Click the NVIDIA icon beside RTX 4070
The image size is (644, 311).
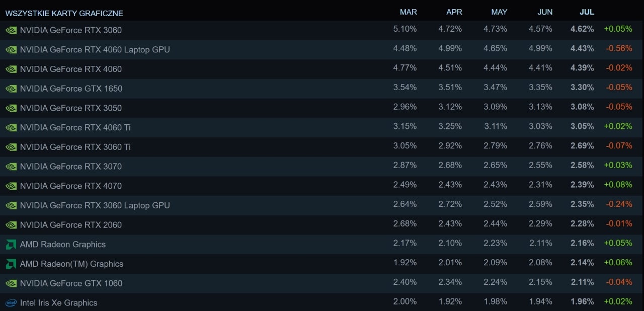[11, 186]
